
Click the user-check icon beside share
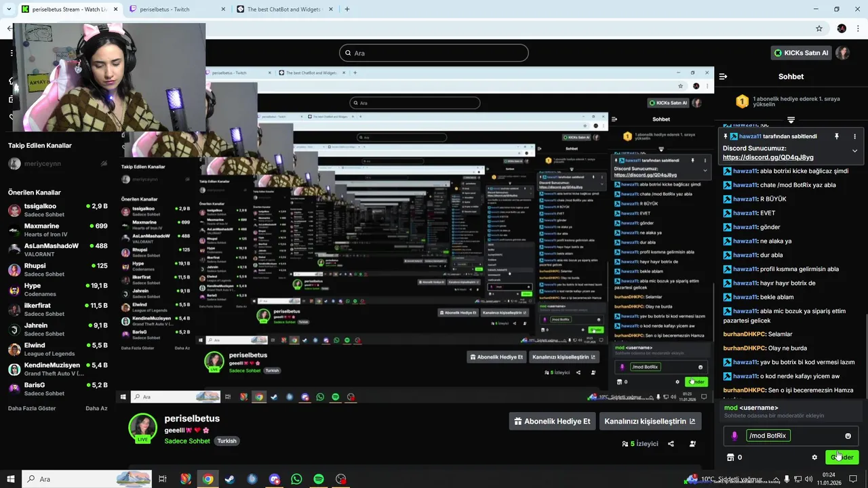point(692,444)
